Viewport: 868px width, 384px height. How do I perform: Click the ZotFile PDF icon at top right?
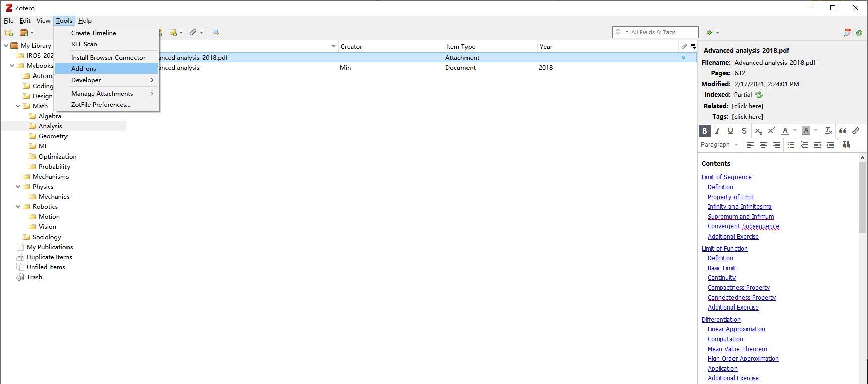[848, 33]
